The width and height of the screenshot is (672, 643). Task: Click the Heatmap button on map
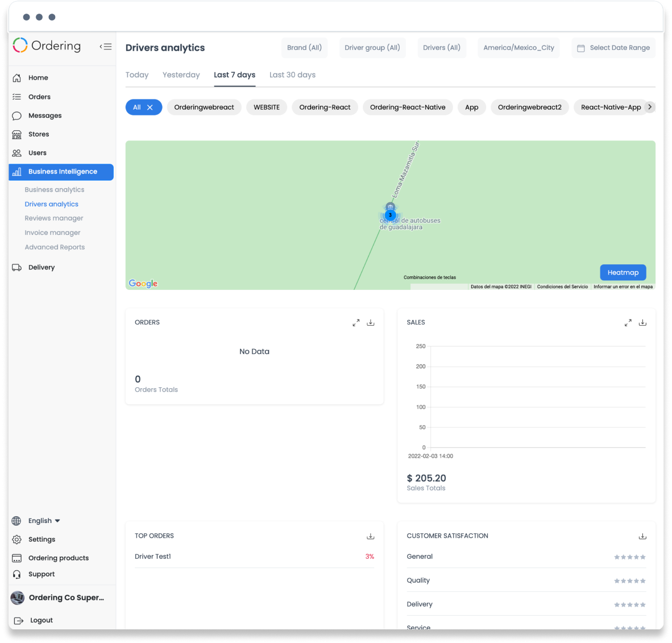[623, 273]
